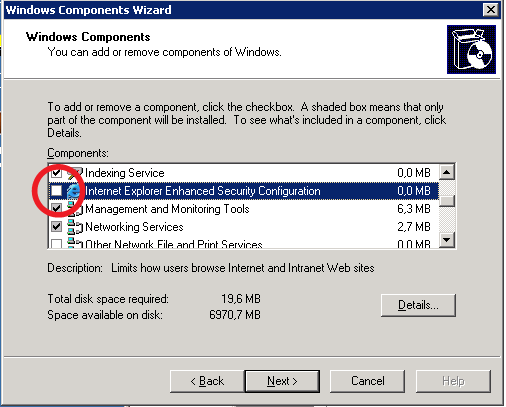Click the Other Network File and Print Services icon
The height and width of the screenshot is (407, 506).
click(x=75, y=243)
